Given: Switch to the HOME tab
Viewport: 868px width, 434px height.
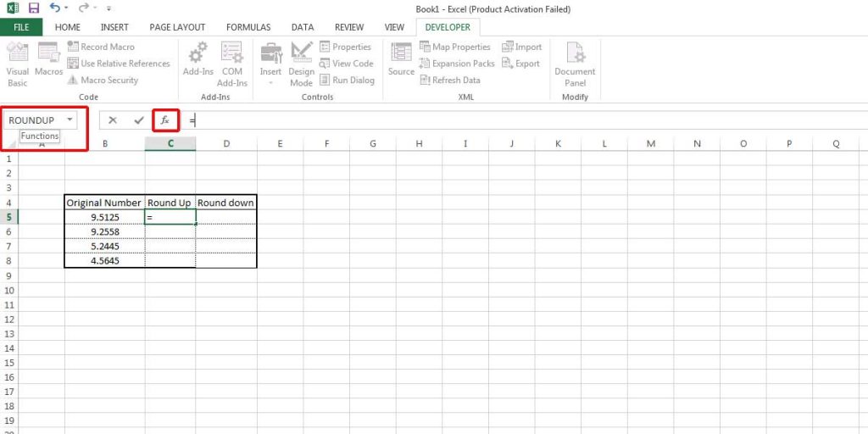Looking at the screenshot, I should [x=68, y=27].
